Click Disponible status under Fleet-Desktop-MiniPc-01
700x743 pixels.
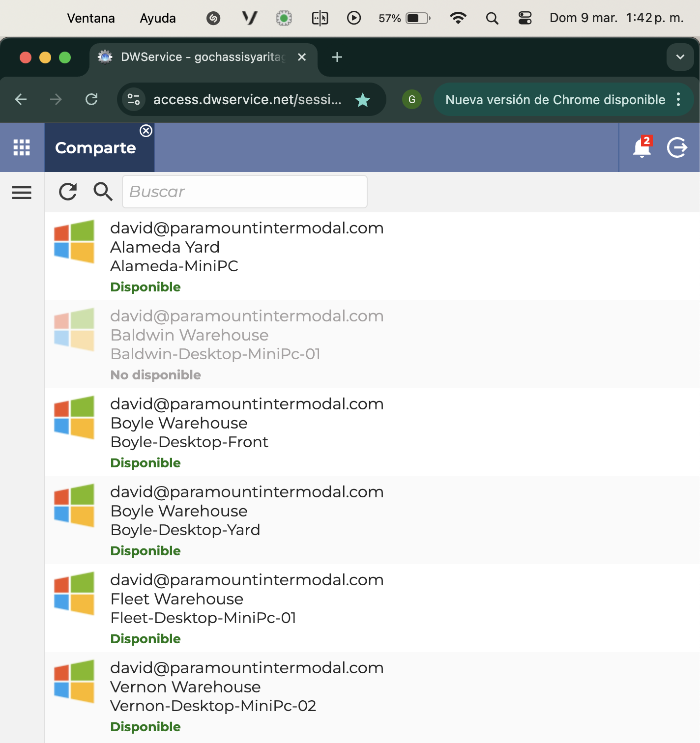click(x=146, y=639)
